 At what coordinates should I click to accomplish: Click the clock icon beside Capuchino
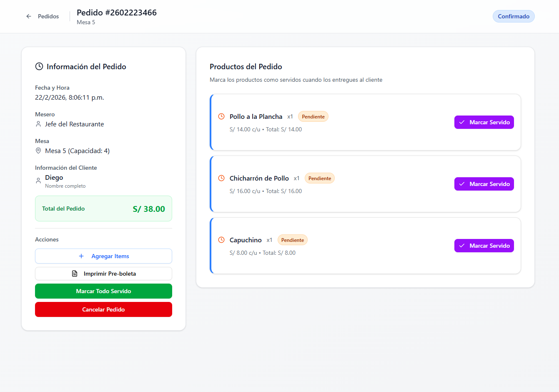(x=221, y=239)
